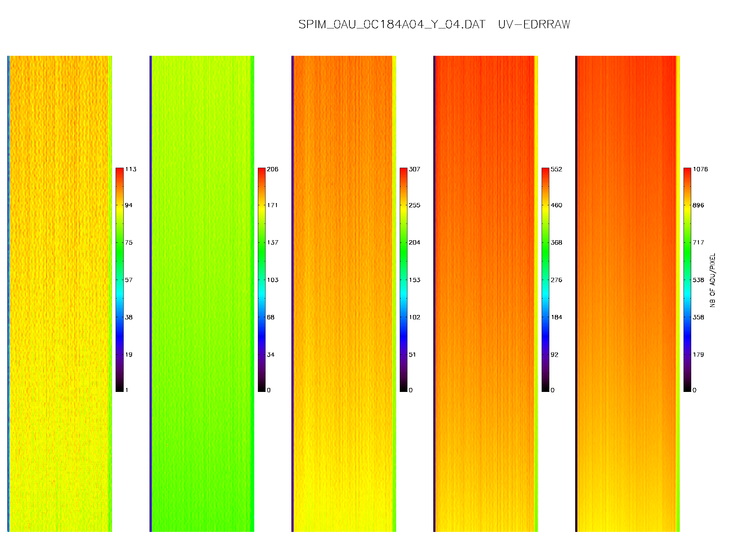The width and height of the screenshot is (747, 560).
Task: Click the 204 colorbar tick label
Action: point(414,242)
